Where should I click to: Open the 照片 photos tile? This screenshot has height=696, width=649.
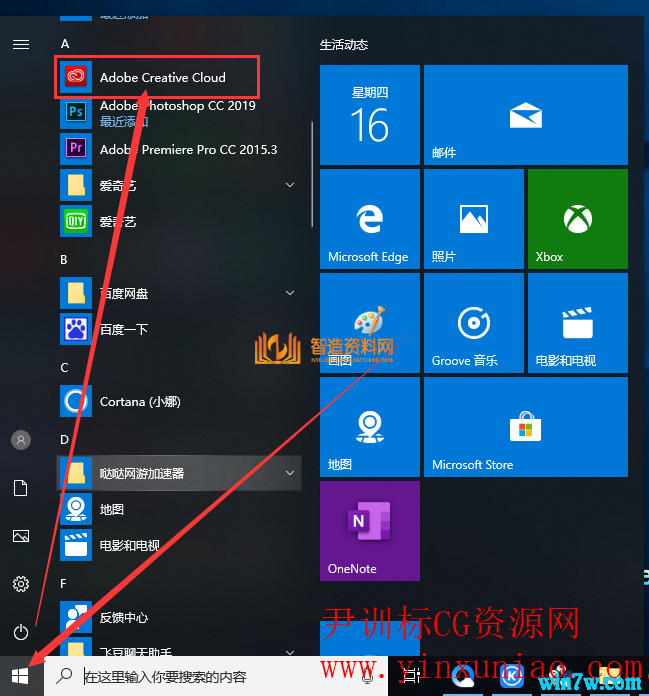(474, 219)
